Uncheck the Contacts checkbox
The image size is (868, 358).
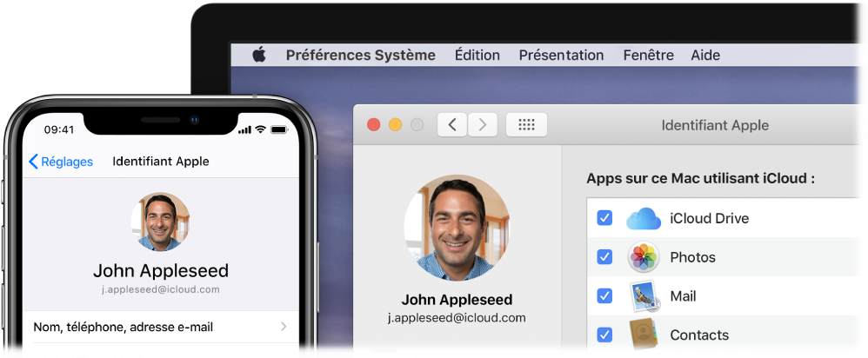click(x=604, y=335)
